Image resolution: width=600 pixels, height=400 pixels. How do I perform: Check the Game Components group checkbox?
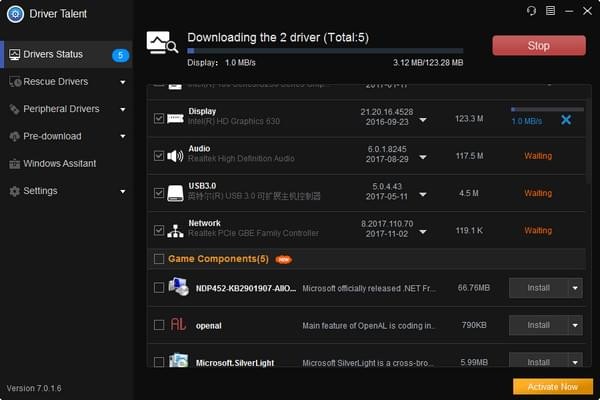(159, 259)
